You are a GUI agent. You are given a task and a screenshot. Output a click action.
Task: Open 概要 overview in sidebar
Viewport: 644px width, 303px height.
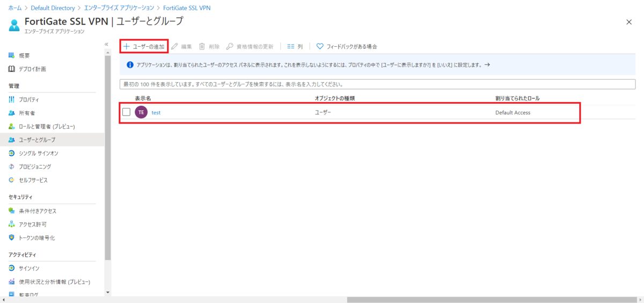[24, 56]
